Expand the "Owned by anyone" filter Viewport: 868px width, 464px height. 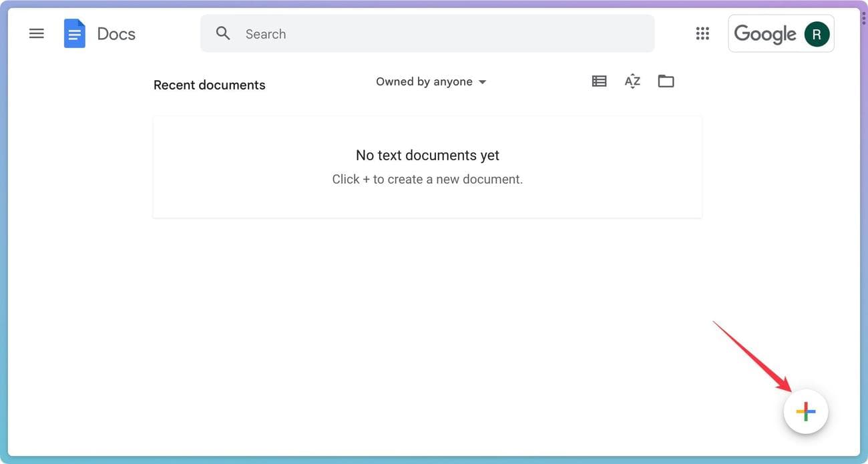point(424,82)
